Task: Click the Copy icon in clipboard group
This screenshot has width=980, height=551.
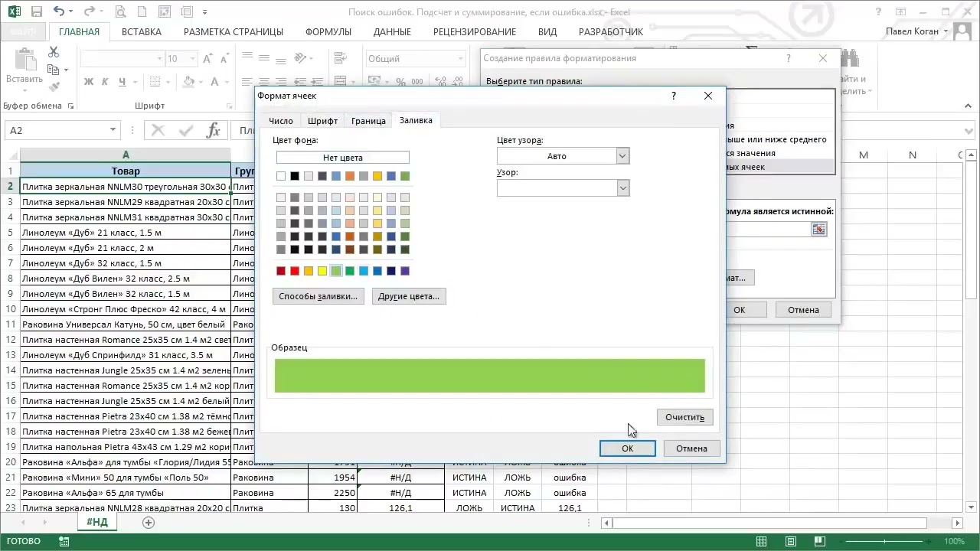Action: (54, 70)
